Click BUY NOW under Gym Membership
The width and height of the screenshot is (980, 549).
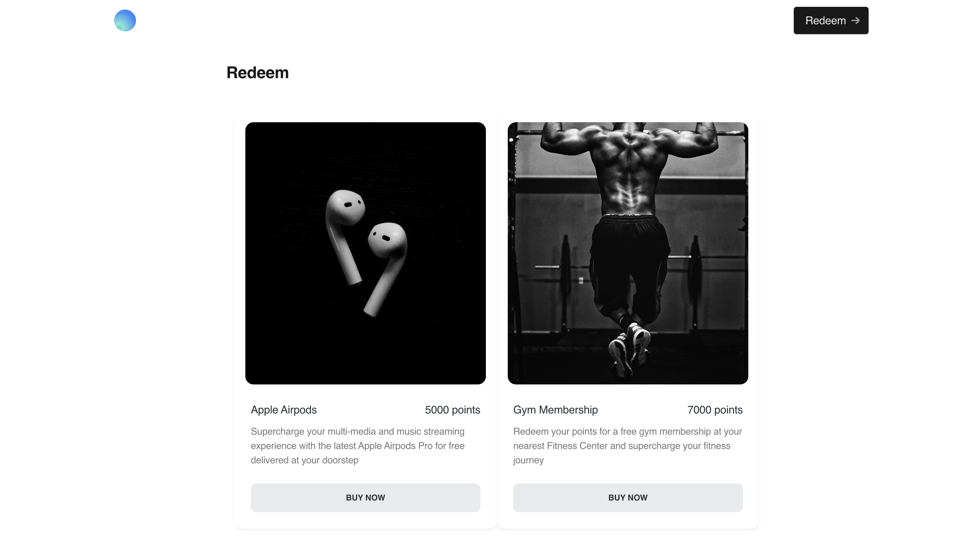pos(628,498)
